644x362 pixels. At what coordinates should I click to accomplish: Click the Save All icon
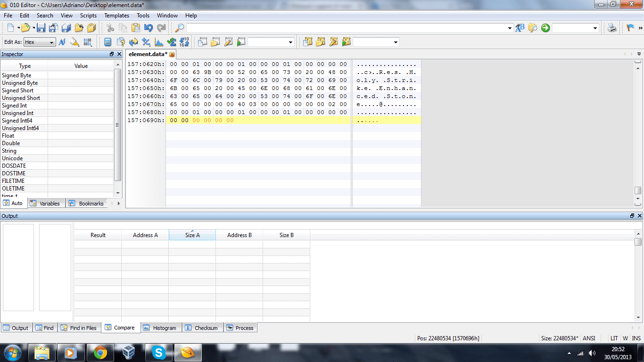(x=66, y=28)
